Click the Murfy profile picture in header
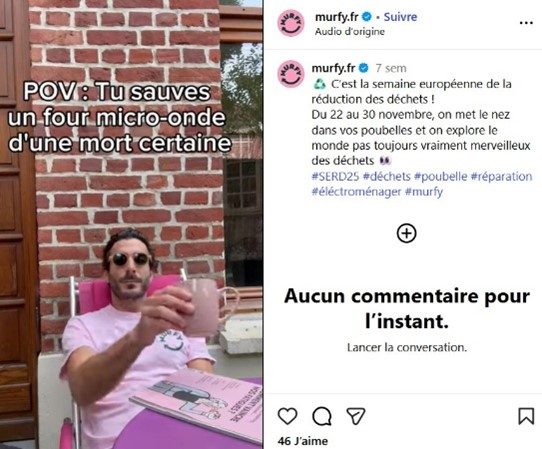 [291, 24]
